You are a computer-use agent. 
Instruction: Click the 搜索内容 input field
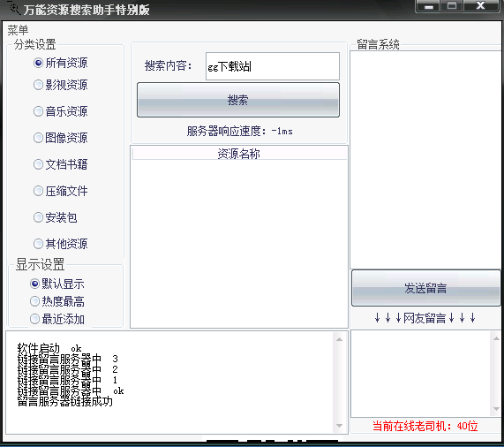[273, 66]
